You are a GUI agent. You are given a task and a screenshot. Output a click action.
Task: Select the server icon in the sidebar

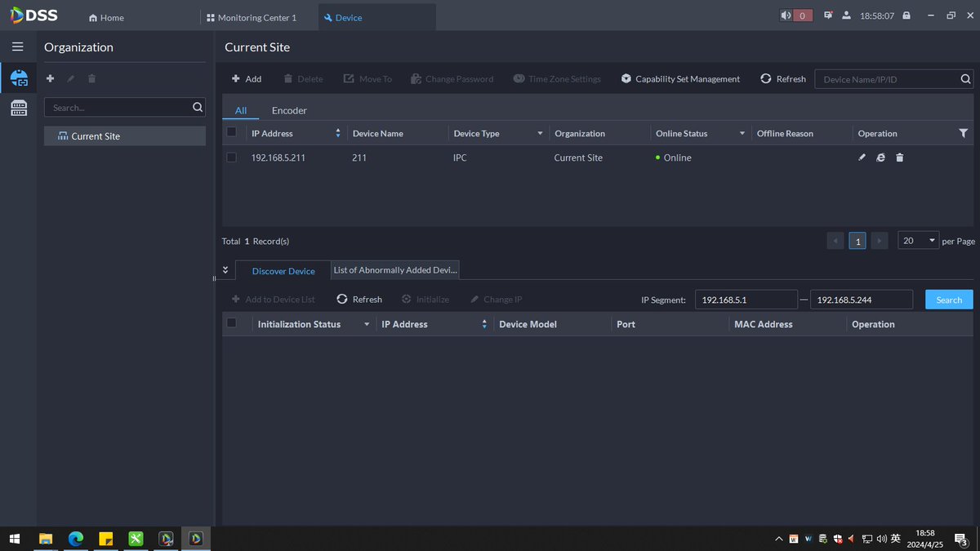(x=18, y=108)
